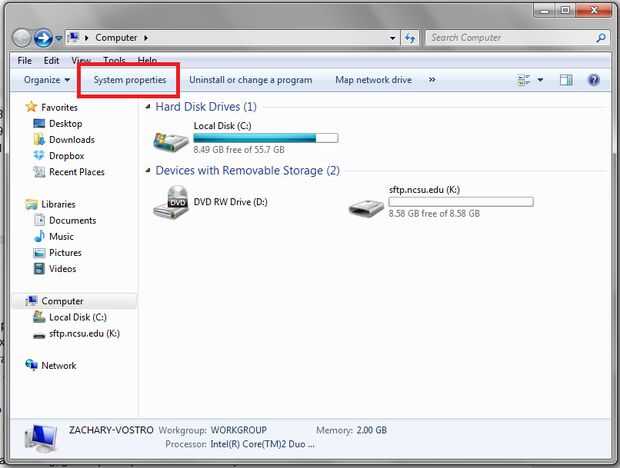Click the sftp.ncsu.edu (K:) usage bar
The height and width of the screenshot is (468, 620).
coord(461,202)
